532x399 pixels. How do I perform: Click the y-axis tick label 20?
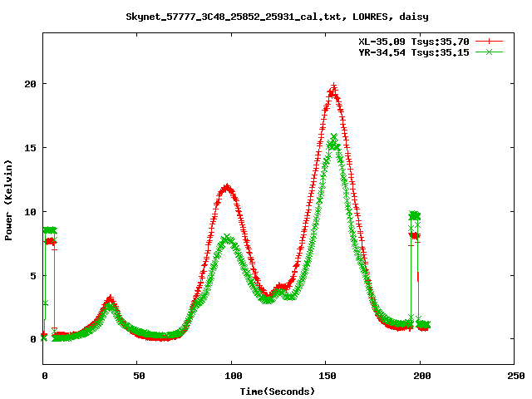point(30,84)
